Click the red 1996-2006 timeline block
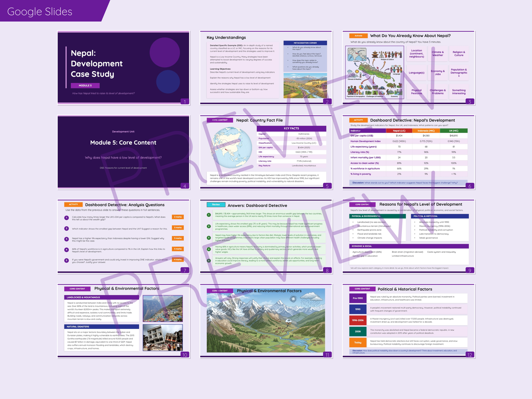The width and height of the screenshot is (532, 399). point(358,320)
